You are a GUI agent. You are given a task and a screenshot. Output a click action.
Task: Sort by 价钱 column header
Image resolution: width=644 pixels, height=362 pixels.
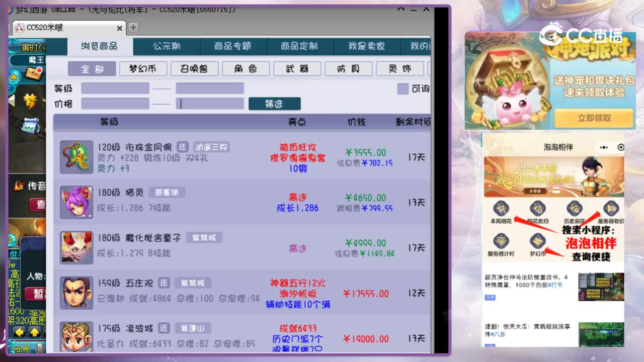(356, 122)
